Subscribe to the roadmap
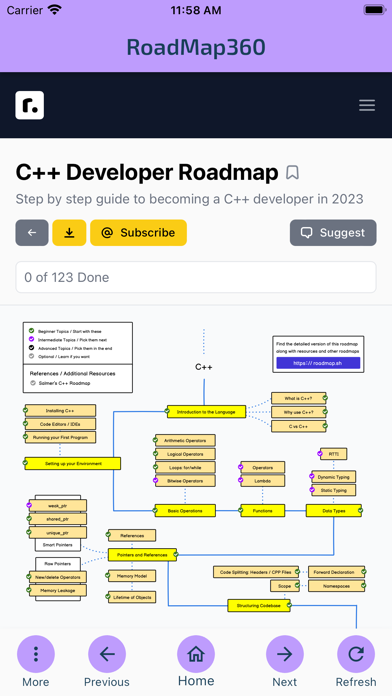392x696 pixels. [x=139, y=233]
